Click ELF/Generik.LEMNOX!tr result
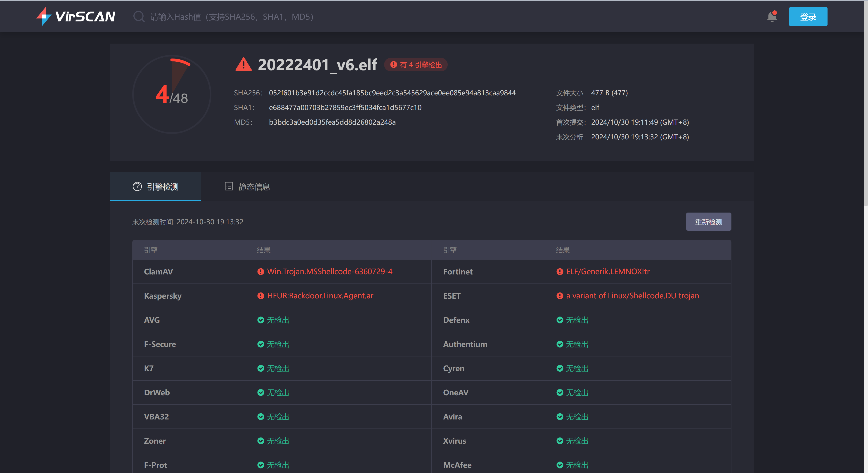Image resolution: width=868 pixels, height=473 pixels. coord(608,272)
